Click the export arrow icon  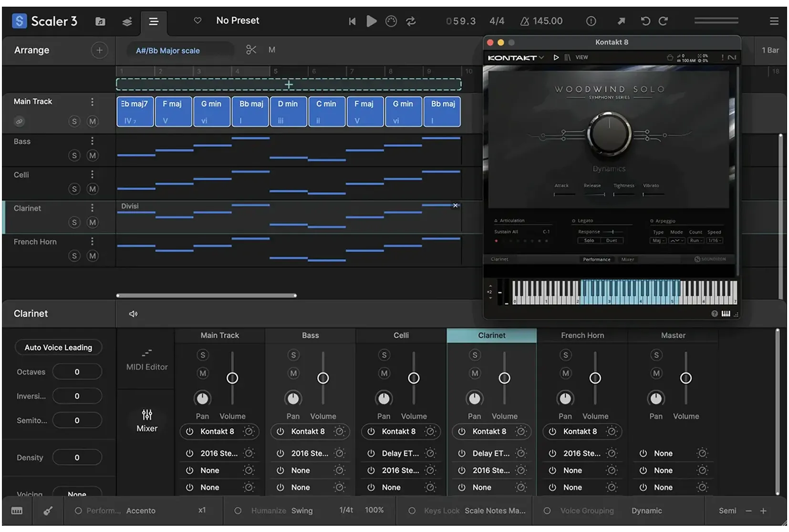tap(621, 21)
